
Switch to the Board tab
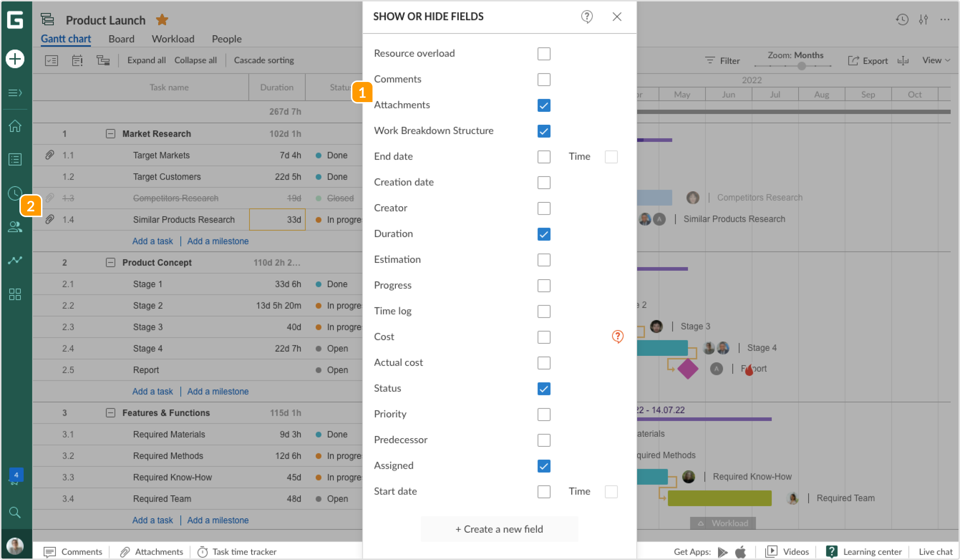coord(121,38)
